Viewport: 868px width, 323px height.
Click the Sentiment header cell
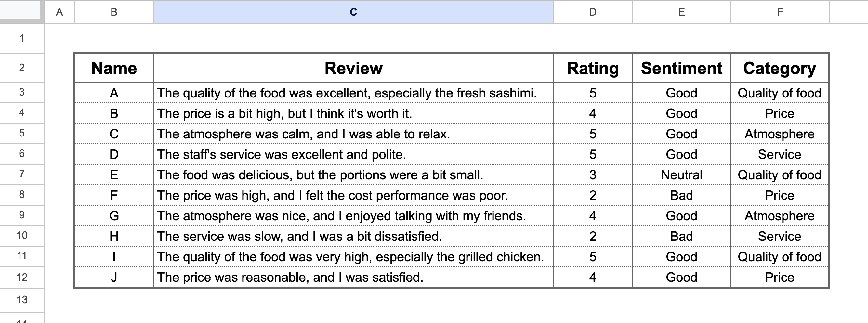pos(681,68)
